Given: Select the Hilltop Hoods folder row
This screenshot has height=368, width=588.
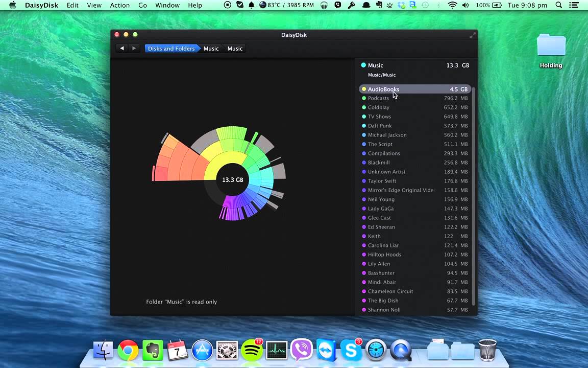Looking at the screenshot, I should pos(415,255).
